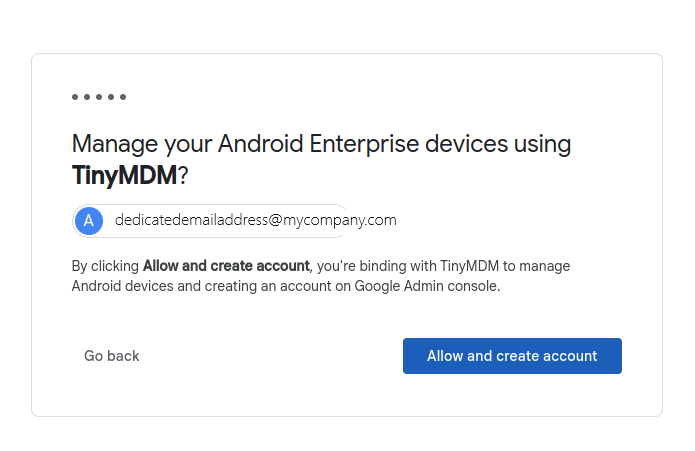Image resolution: width=695 pixels, height=451 pixels.
Task: Click the question mark after TinyMDM
Action: tap(183, 175)
